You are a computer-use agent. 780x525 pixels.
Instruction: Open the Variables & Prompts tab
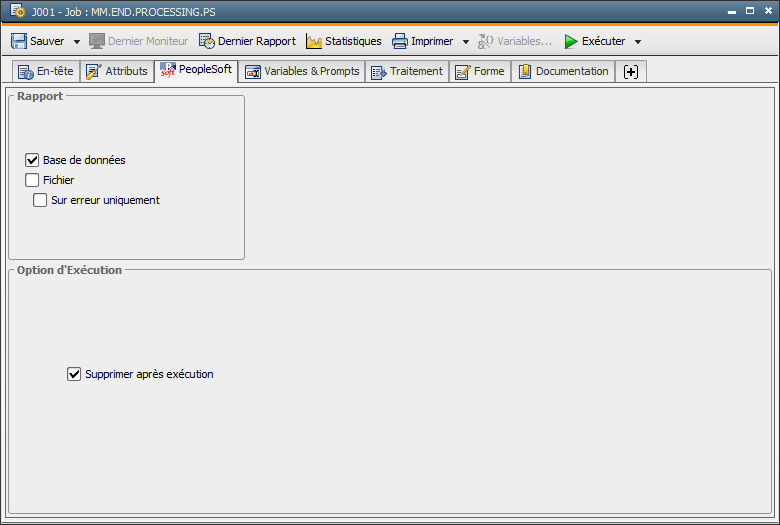302,71
